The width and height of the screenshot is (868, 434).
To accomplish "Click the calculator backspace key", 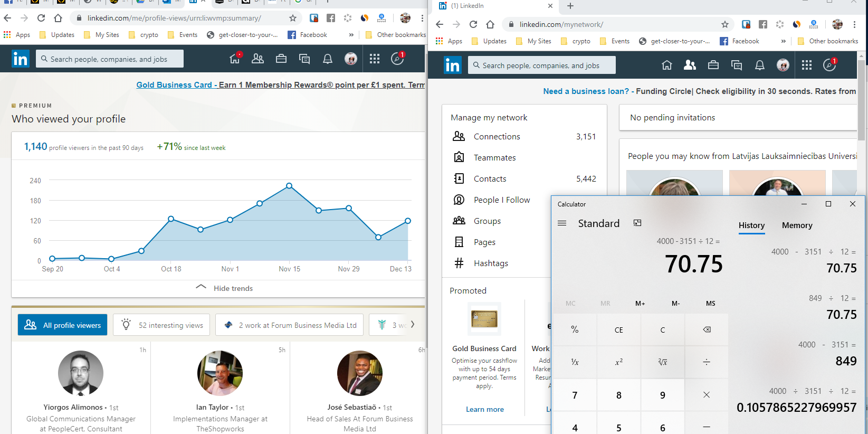I will 707,329.
